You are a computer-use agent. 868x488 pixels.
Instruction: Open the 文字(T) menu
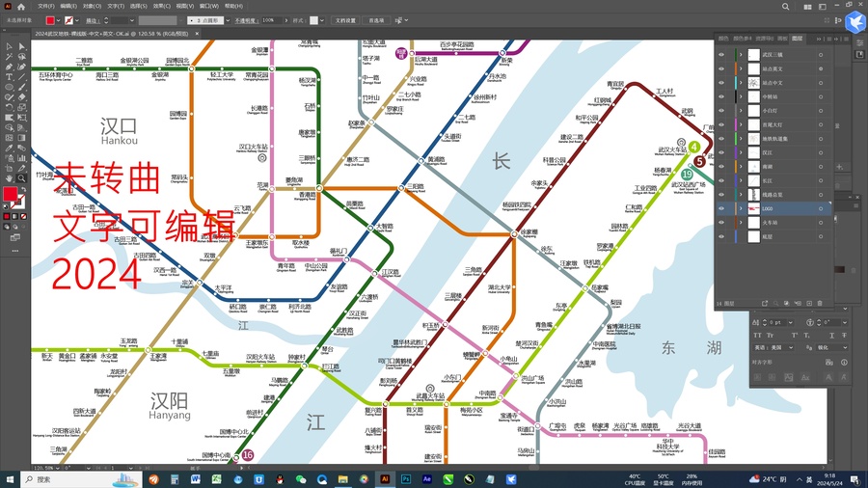[x=116, y=6]
